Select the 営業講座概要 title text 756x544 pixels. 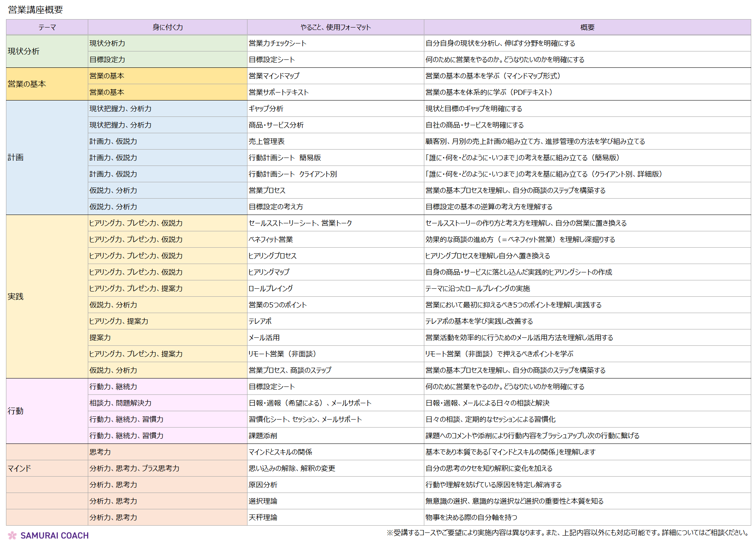coord(36,10)
